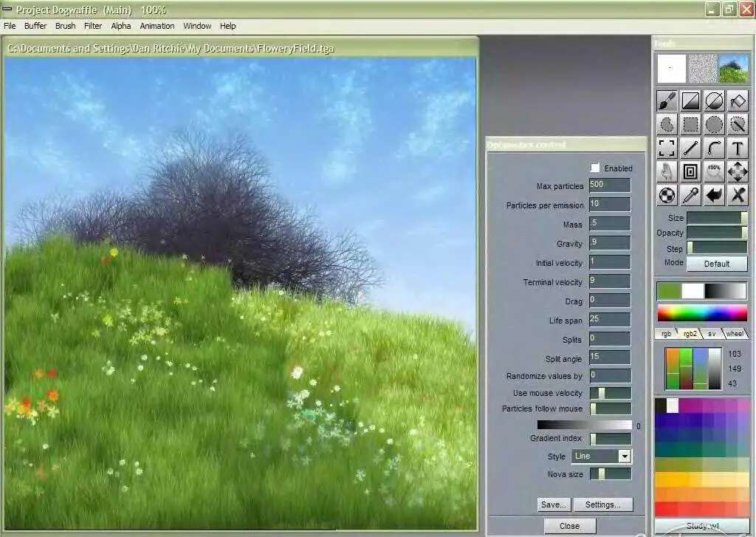Open the Help menu
The image size is (756, 537).
(x=228, y=26)
